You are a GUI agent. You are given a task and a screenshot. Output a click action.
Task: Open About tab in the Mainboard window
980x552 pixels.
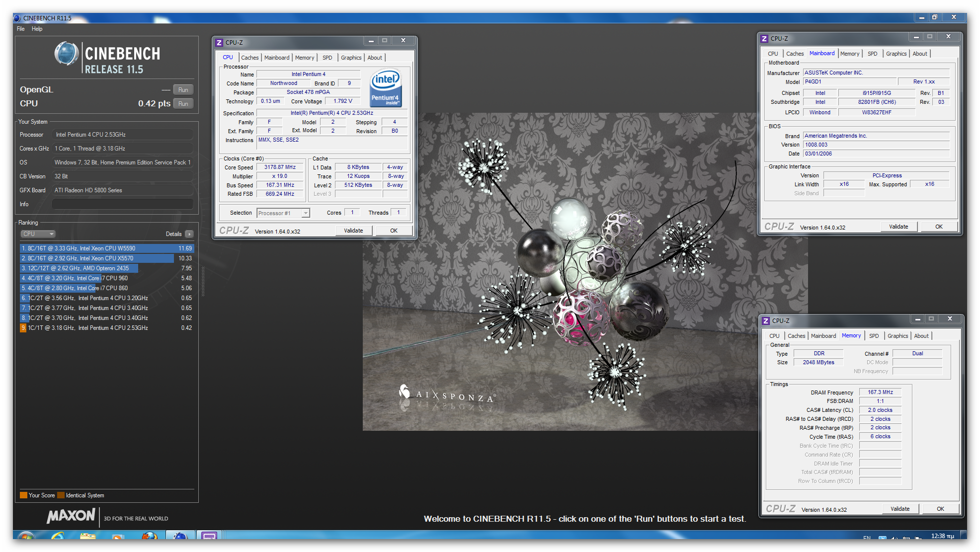point(920,54)
